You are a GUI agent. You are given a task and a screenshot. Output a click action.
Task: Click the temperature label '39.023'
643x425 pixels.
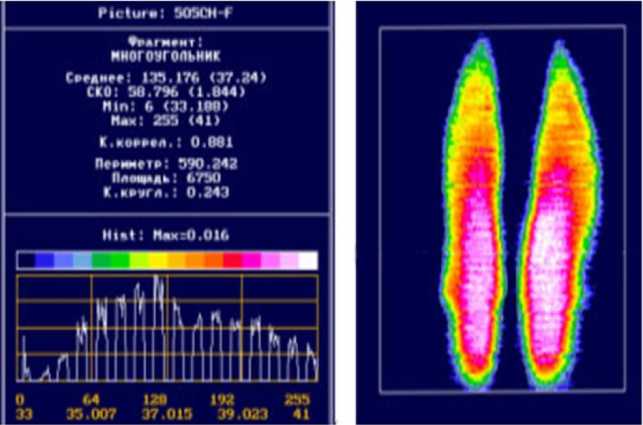[243, 414]
